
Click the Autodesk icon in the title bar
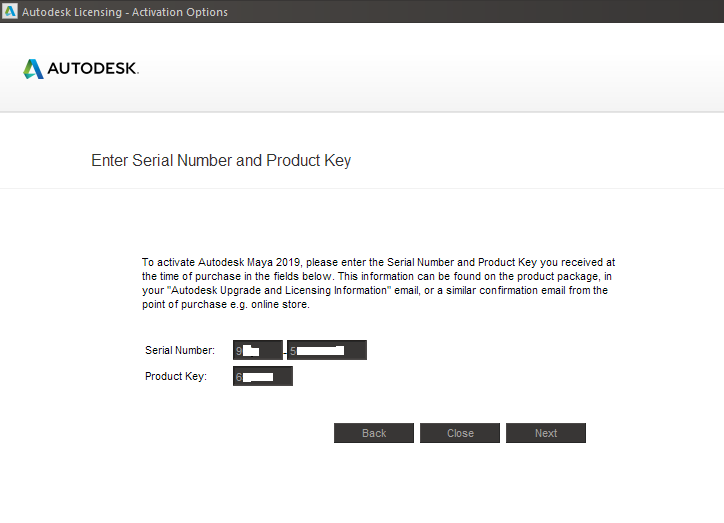[10, 11]
